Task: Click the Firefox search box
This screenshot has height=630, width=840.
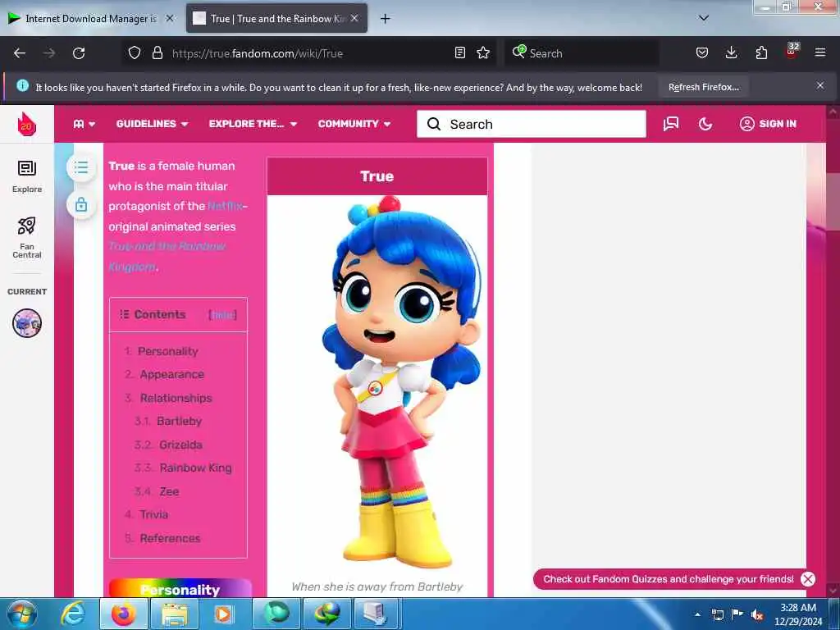Action: click(x=582, y=53)
